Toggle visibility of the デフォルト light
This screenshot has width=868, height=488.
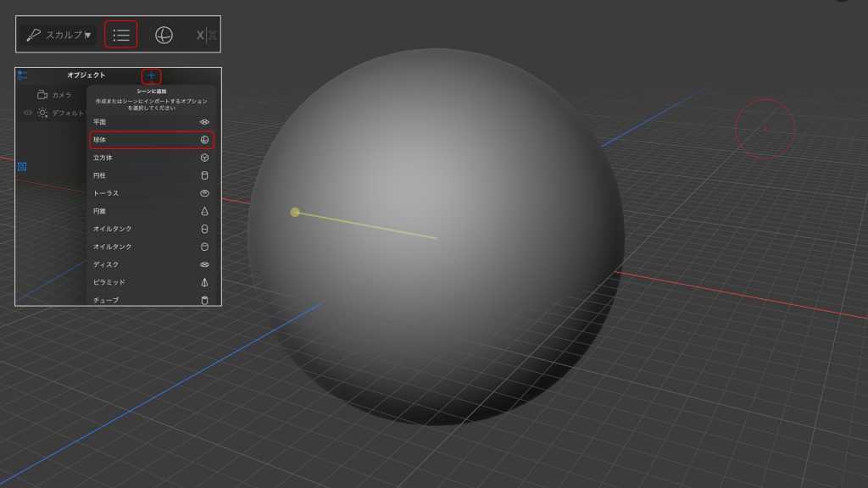click(26, 110)
